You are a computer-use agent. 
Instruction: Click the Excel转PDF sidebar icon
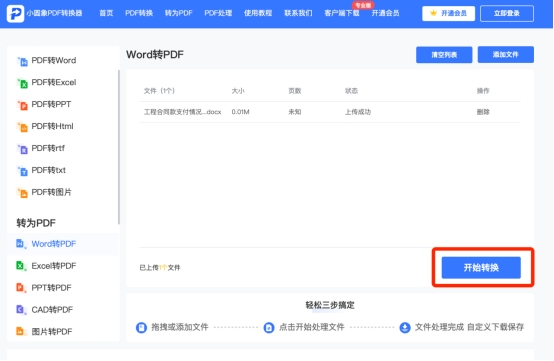(21, 266)
